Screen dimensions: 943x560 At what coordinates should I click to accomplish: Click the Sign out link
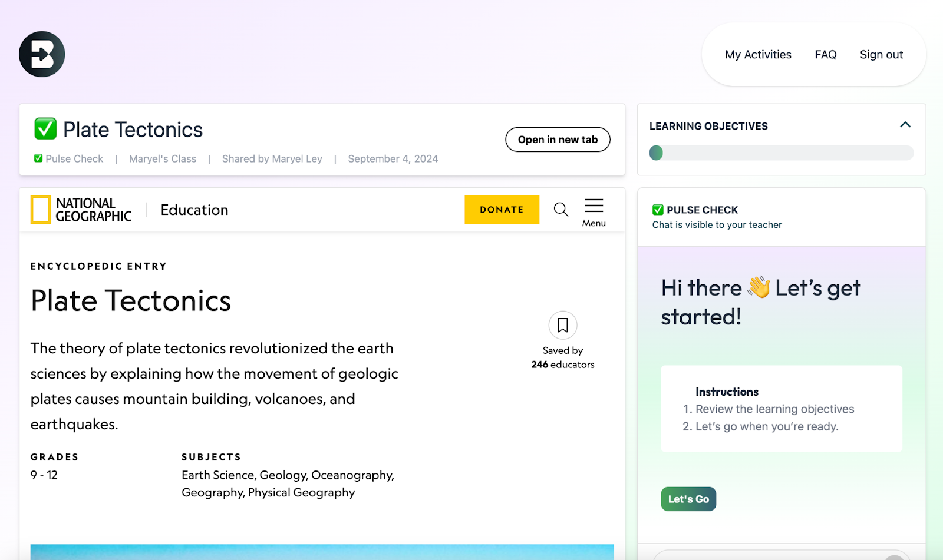pos(881,55)
